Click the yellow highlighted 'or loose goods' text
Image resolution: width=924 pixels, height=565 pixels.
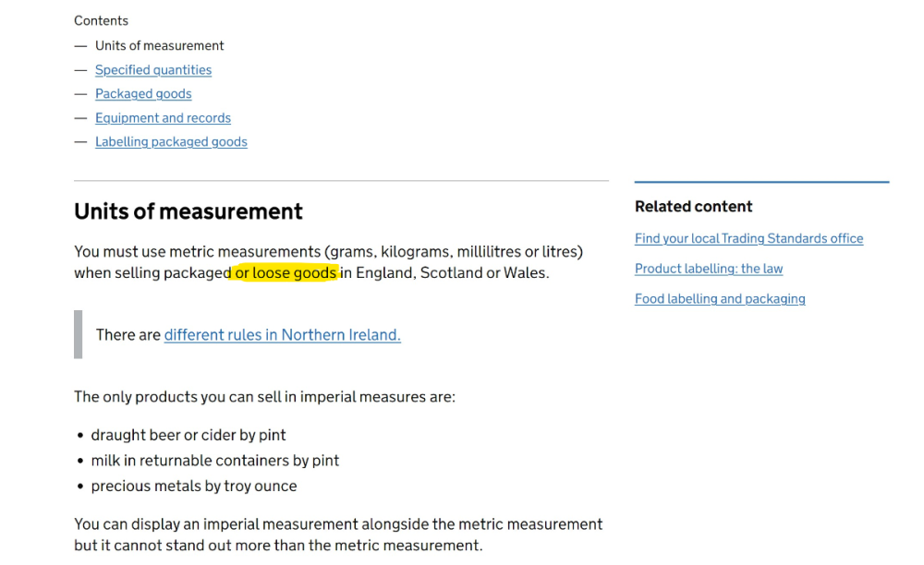coord(286,273)
